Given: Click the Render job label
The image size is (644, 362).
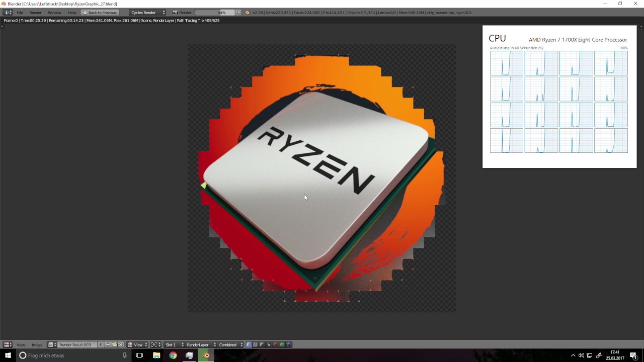Looking at the screenshot, I should coord(182,13).
